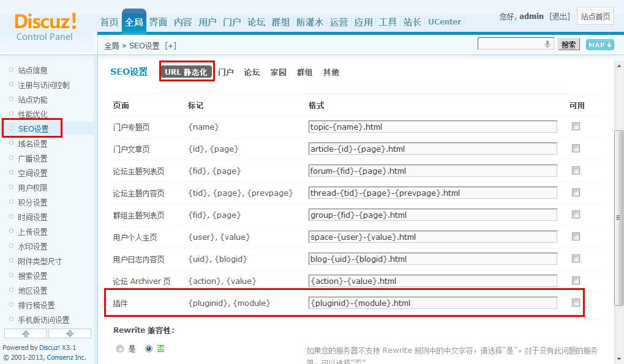
Task: Select the 是 radio for Rewrite 兼容性
Action: coord(120,349)
